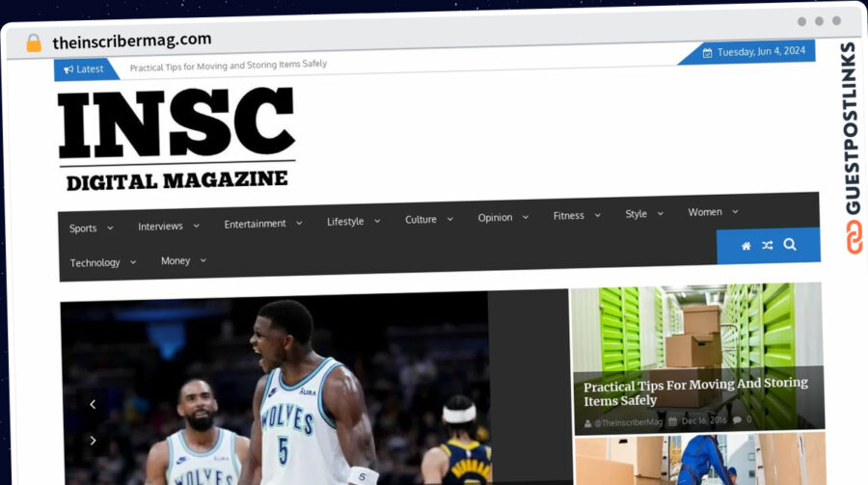Click the author user icon beside @TheInscriberMag
The width and height of the screenshot is (868, 485).
[588, 423]
